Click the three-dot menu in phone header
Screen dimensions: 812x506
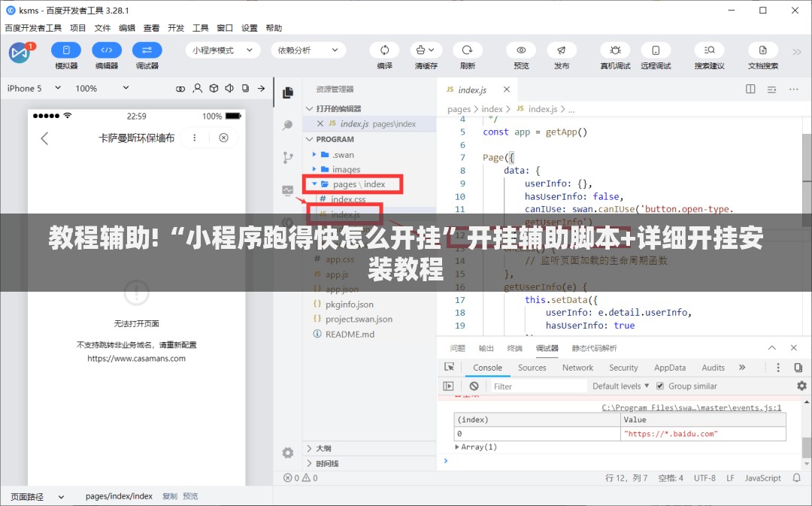(195, 138)
